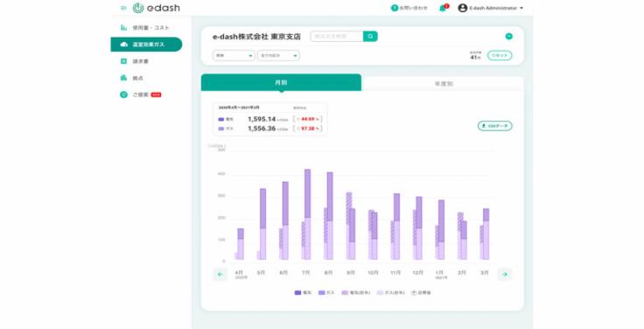
Task: Click the bar chart icon in sidebar
Action: click(x=123, y=27)
